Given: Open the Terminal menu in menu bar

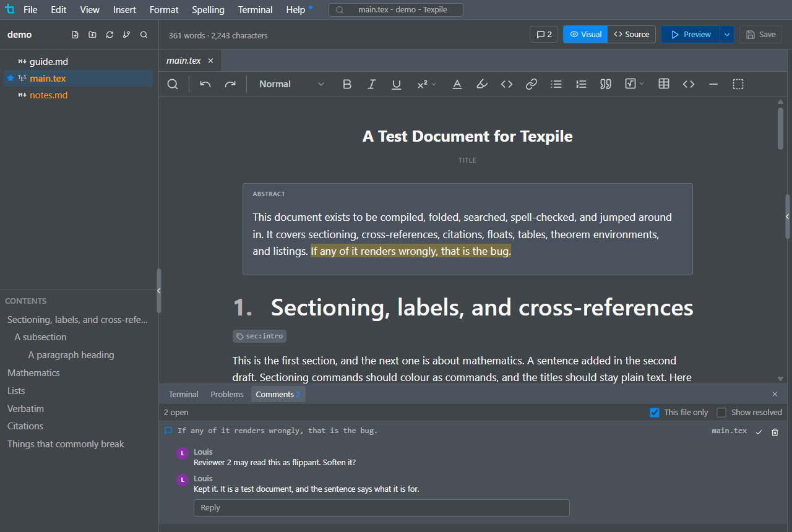Looking at the screenshot, I should coord(256,10).
